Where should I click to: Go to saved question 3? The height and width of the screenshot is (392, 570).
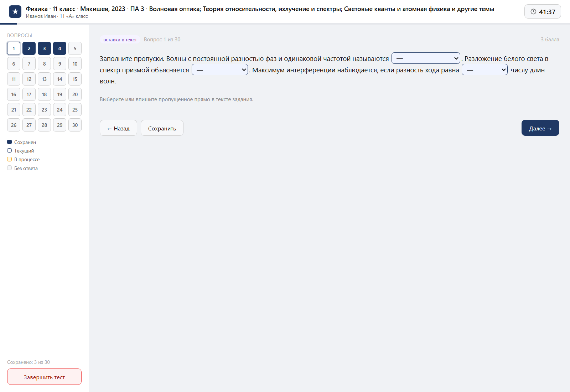tap(44, 48)
